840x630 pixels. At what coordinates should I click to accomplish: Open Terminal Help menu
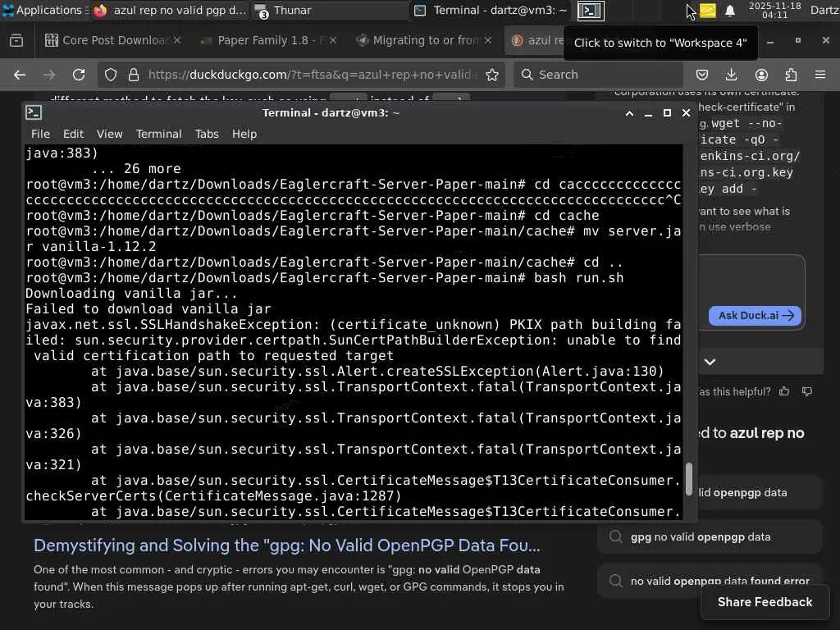point(244,134)
